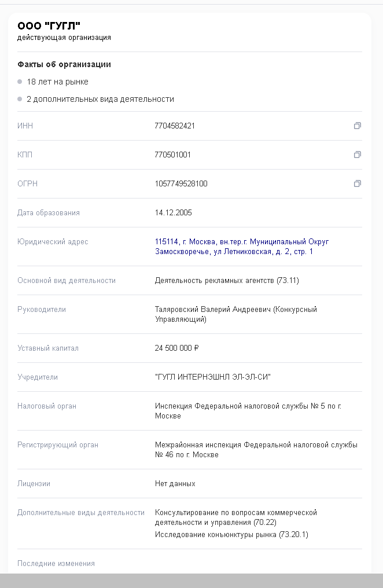The height and width of the screenshot is (588, 383).
Task: Select the company title ООО "ГУГЛ"
Action: tap(49, 26)
